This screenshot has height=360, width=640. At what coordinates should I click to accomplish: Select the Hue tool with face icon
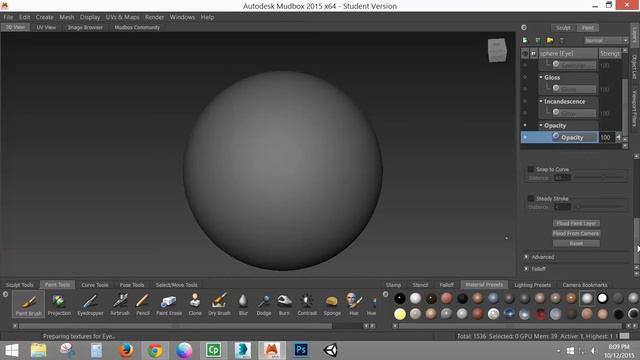coord(353,304)
